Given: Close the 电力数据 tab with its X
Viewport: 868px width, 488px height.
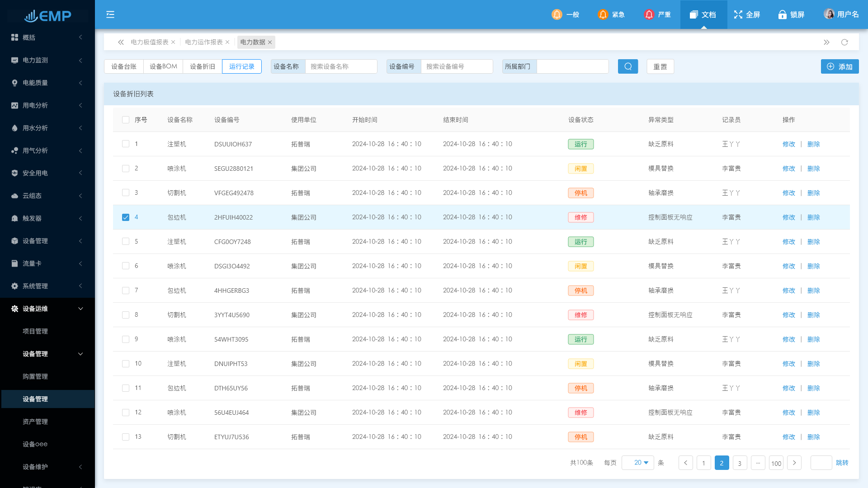Looking at the screenshot, I should point(270,42).
